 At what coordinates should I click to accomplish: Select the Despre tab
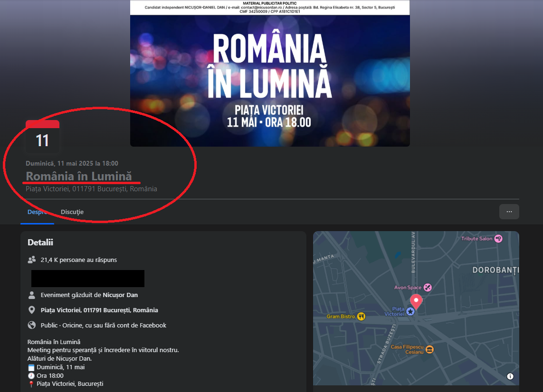tap(37, 212)
